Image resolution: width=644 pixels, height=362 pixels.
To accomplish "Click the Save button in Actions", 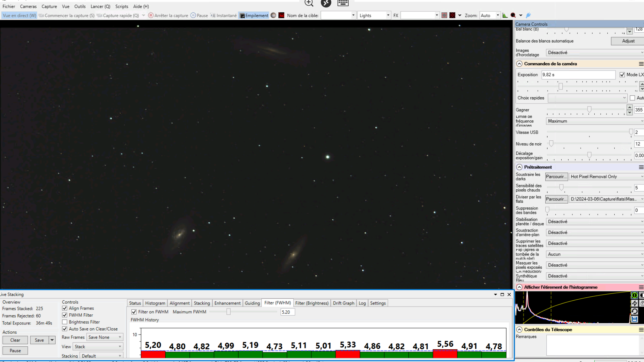I will tap(39, 340).
